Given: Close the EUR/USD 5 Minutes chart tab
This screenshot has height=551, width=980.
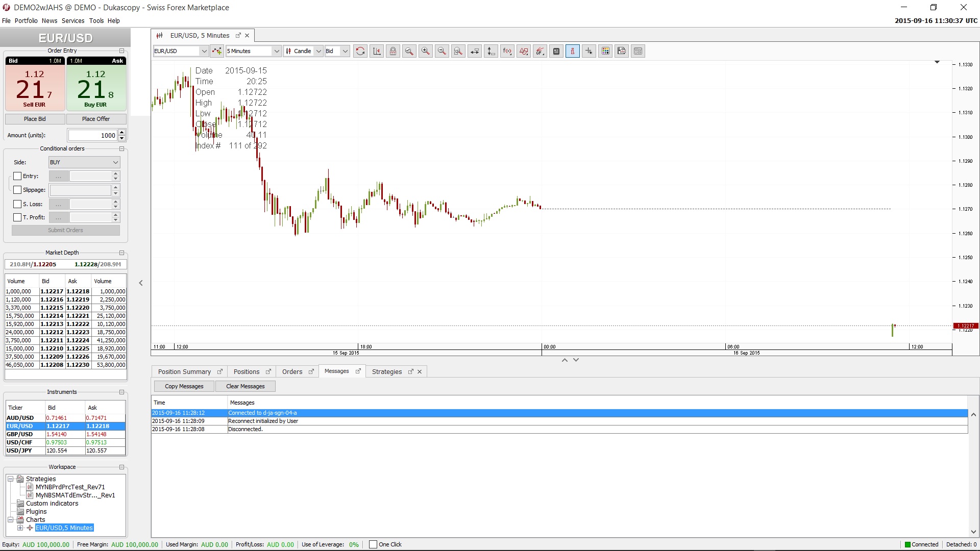Looking at the screenshot, I should (247, 35).
